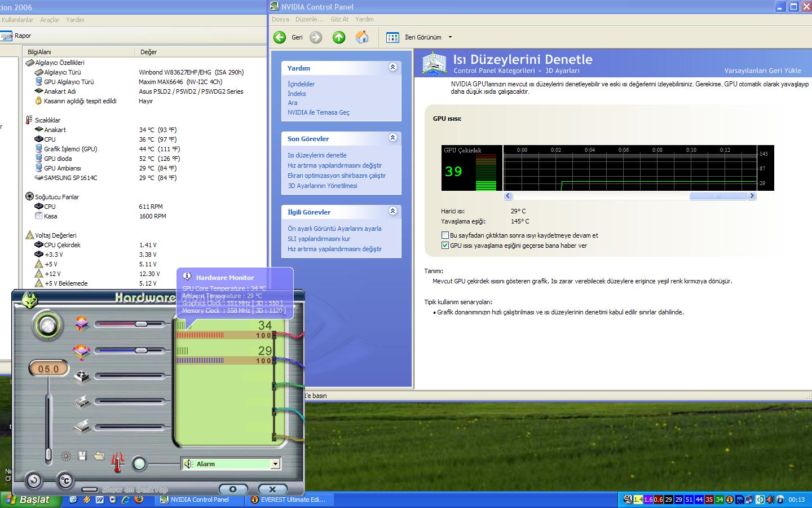Toggle the round alarm indicator button
The image size is (812, 508).
click(139, 464)
